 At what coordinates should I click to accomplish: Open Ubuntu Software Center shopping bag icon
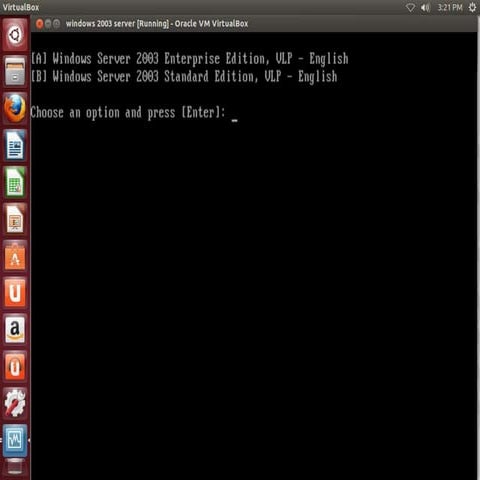(x=15, y=256)
